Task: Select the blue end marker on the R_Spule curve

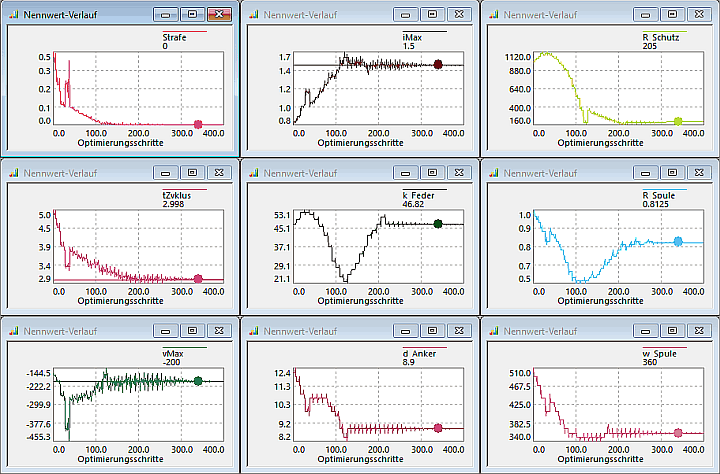Action: 678,241
